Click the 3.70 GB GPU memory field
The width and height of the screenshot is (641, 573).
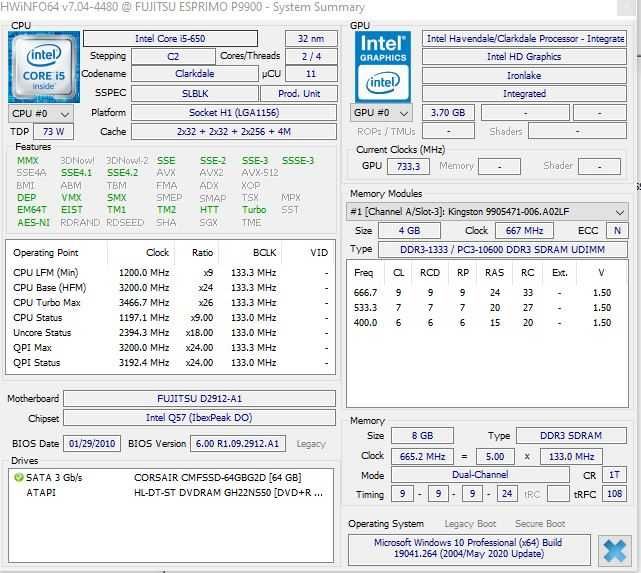tap(448, 113)
